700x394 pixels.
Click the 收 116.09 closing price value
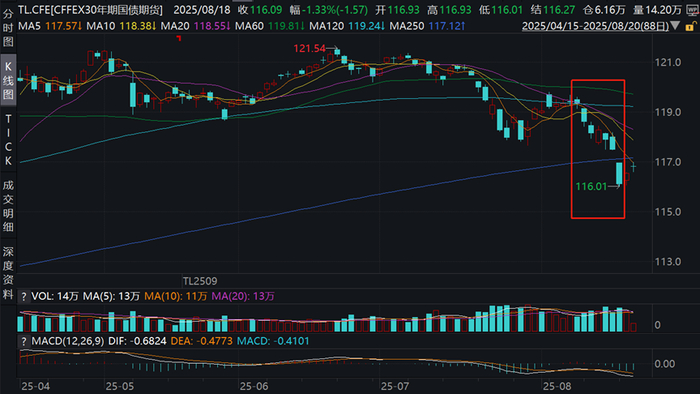coord(260,10)
